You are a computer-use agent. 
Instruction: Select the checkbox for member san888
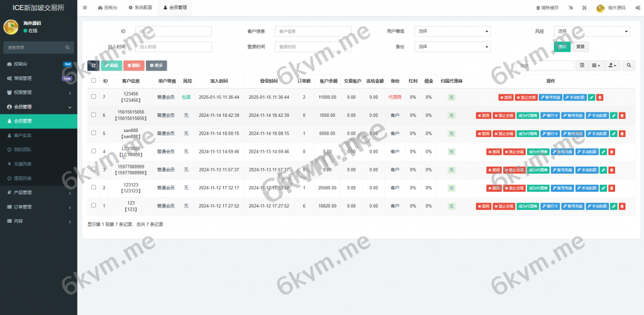coord(94,133)
